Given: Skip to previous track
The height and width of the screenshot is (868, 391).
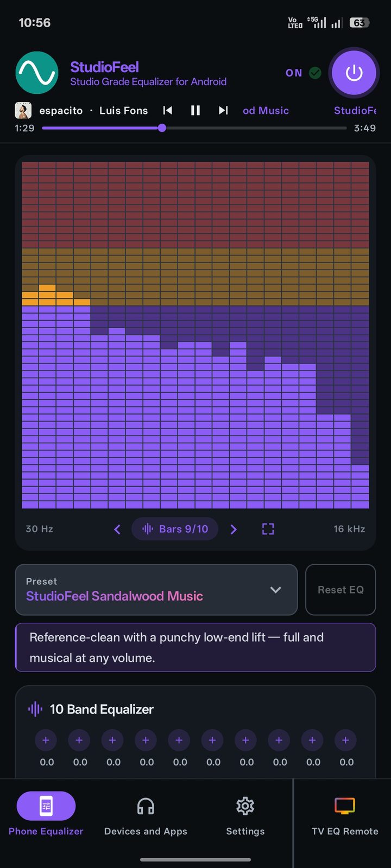Looking at the screenshot, I should pos(168,111).
